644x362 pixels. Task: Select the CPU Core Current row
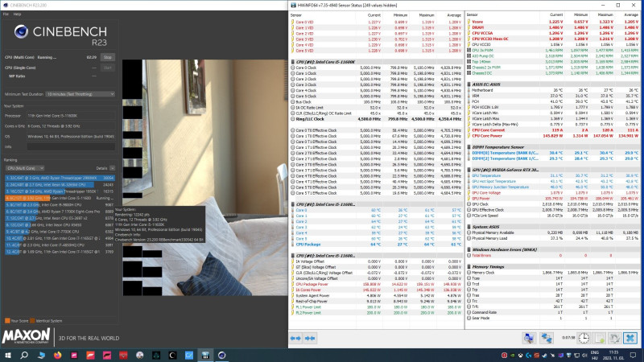553,130
